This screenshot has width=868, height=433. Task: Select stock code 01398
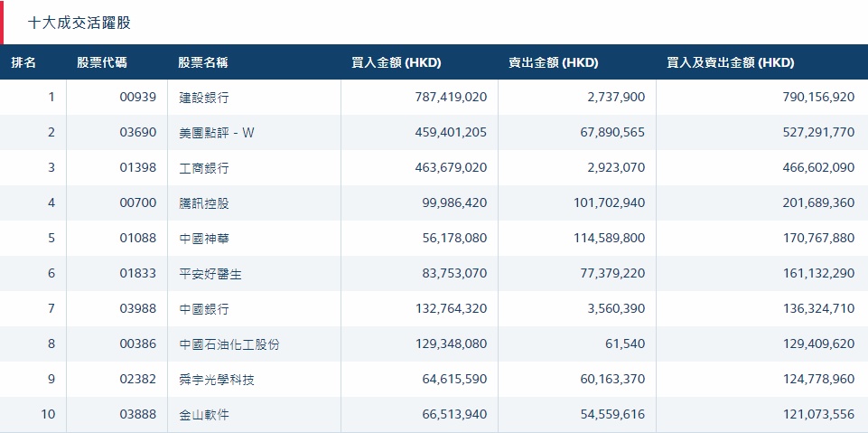(138, 168)
